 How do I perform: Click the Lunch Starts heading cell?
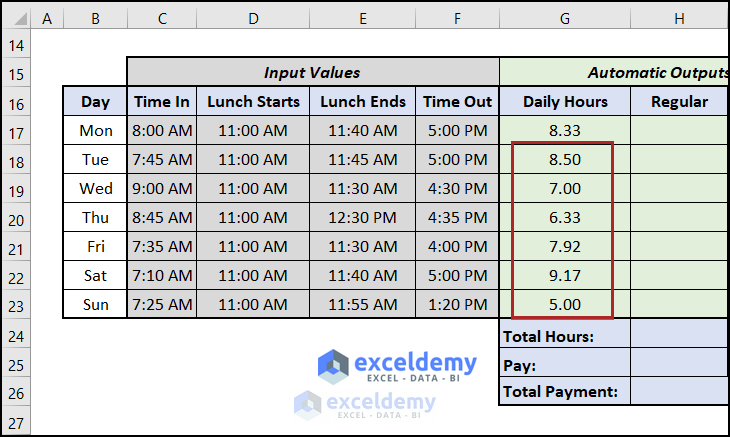pos(253,101)
